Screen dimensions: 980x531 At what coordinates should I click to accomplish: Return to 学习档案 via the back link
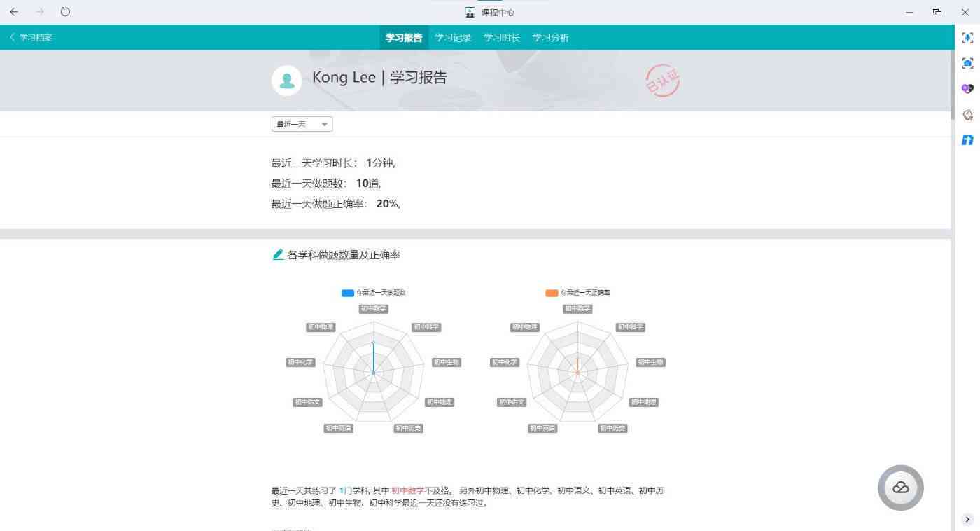point(31,37)
